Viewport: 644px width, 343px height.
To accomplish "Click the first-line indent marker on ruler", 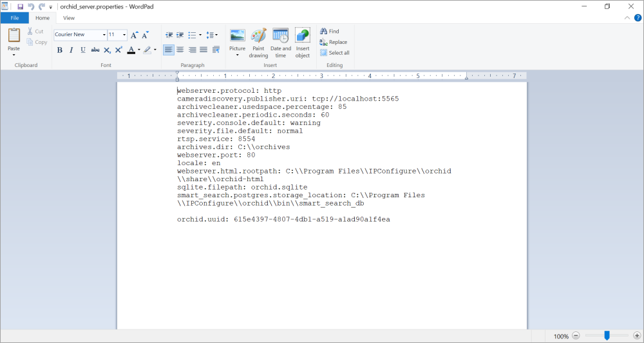I will tap(177, 73).
